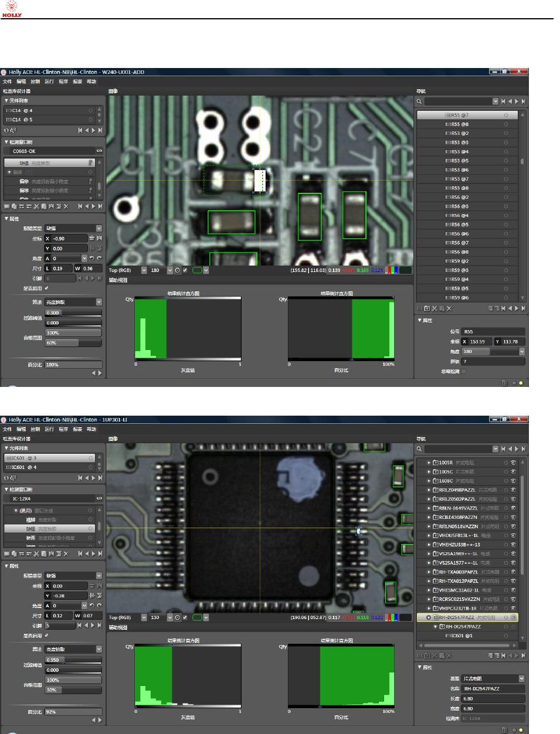This screenshot has width=560, height=734.
Task: Open the Top (RGB) dropdown in top window
Action: point(144,270)
